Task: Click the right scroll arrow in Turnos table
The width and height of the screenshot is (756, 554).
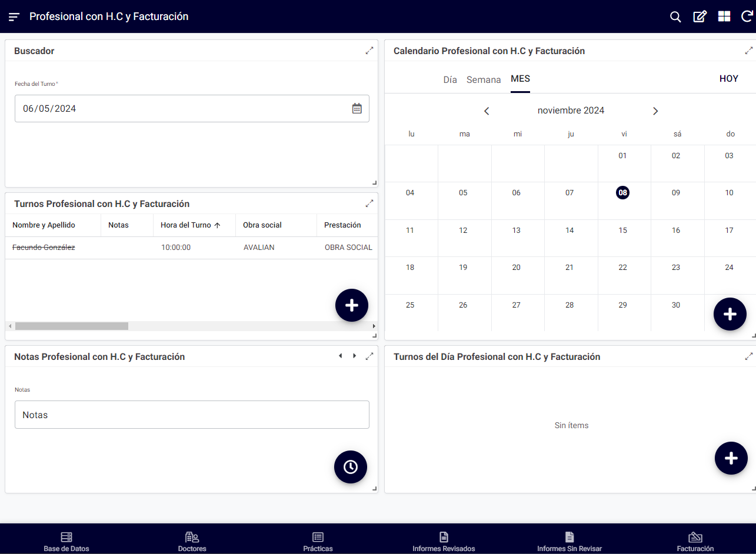Action: pos(374,326)
